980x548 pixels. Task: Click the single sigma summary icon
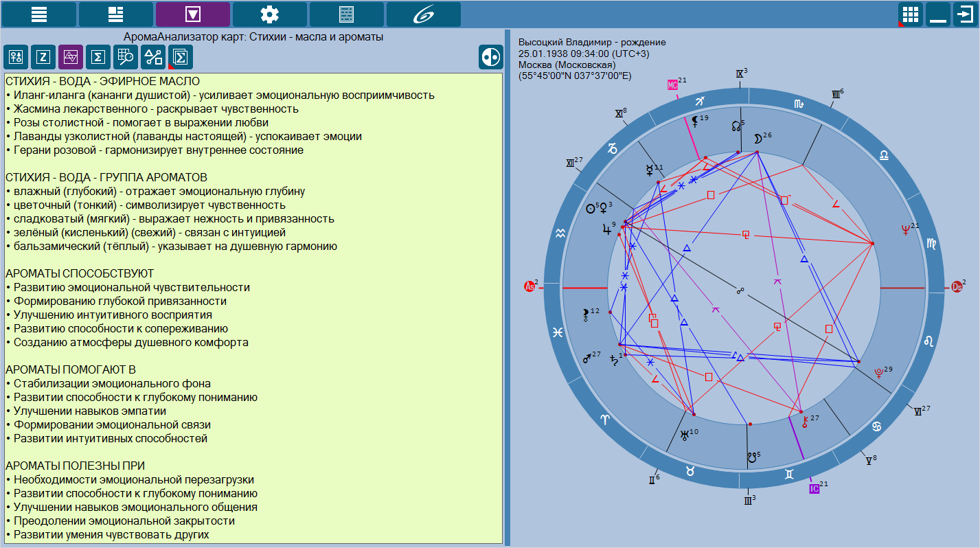[x=98, y=57]
